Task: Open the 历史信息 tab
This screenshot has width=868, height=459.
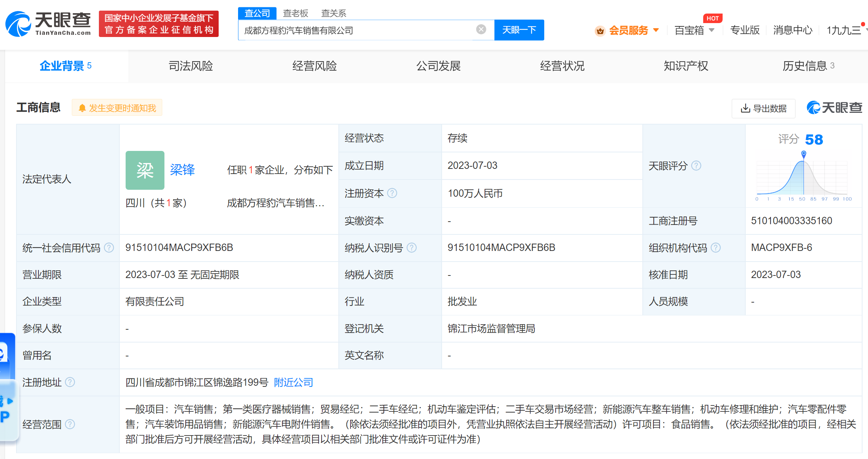Action: [808, 66]
